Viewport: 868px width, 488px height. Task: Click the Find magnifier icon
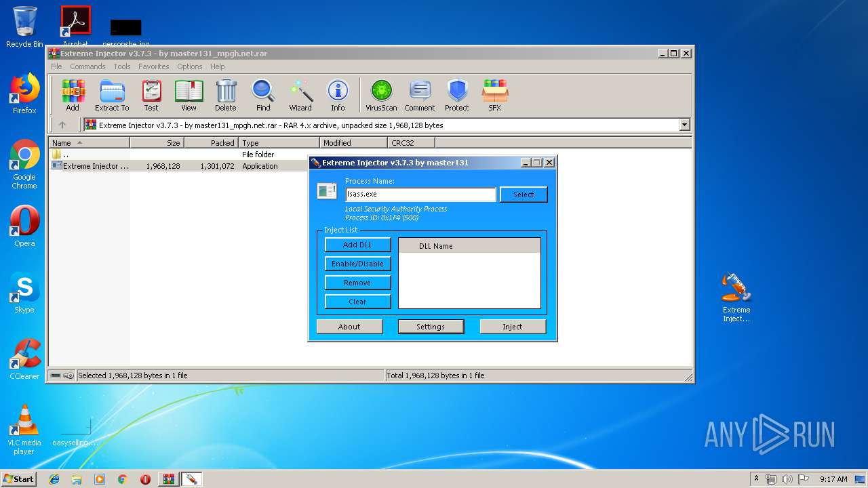(263, 95)
